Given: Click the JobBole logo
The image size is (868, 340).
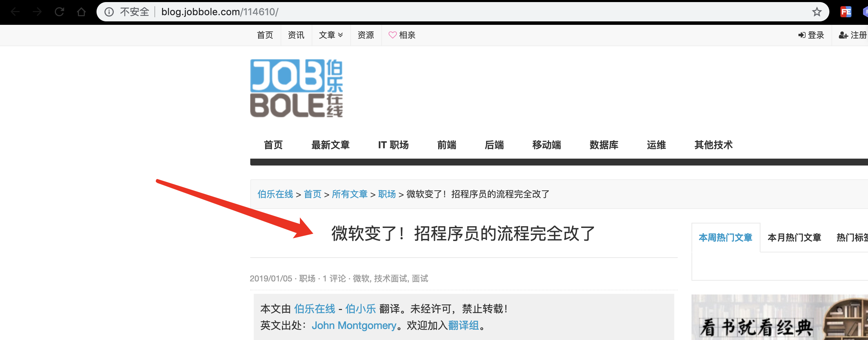Looking at the screenshot, I should coord(296,88).
